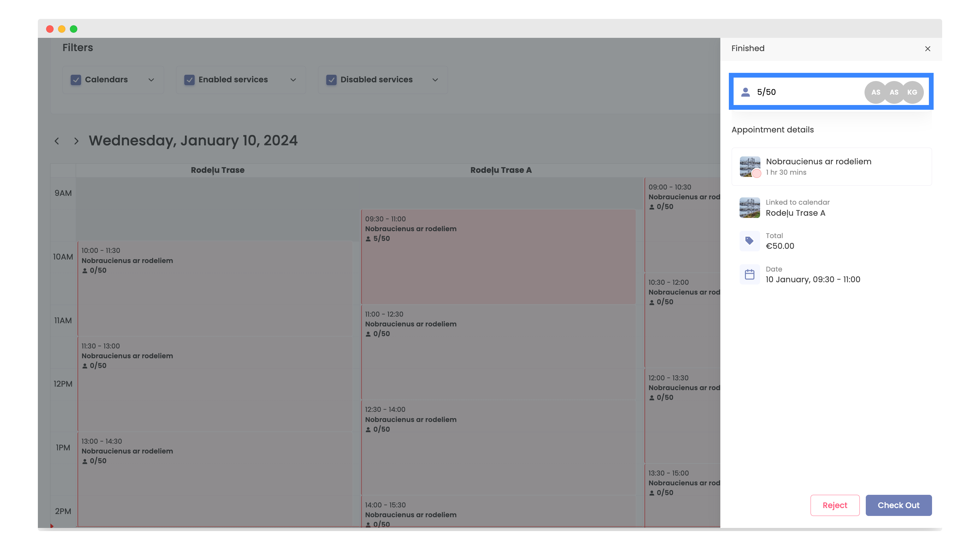Toggle the Disabled services checkbox
The image size is (980, 550).
(331, 80)
